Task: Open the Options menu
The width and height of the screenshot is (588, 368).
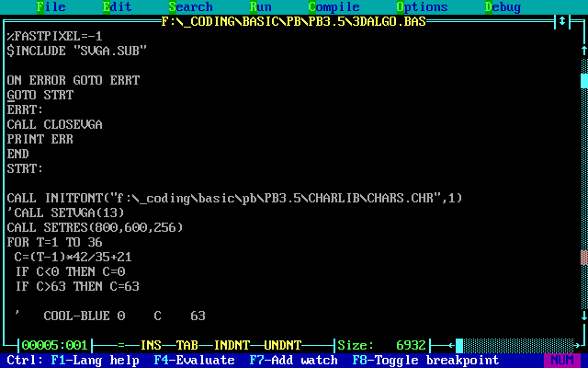Action: point(422,6)
